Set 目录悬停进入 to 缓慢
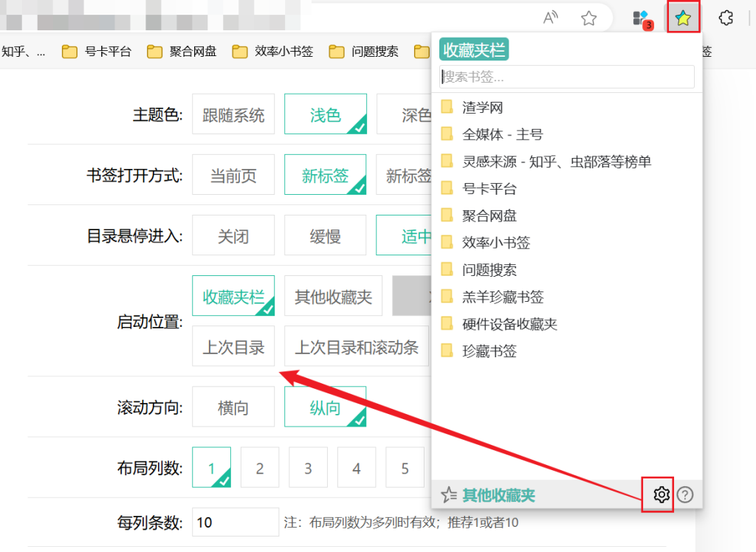The image size is (756, 552). click(x=325, y=235)
